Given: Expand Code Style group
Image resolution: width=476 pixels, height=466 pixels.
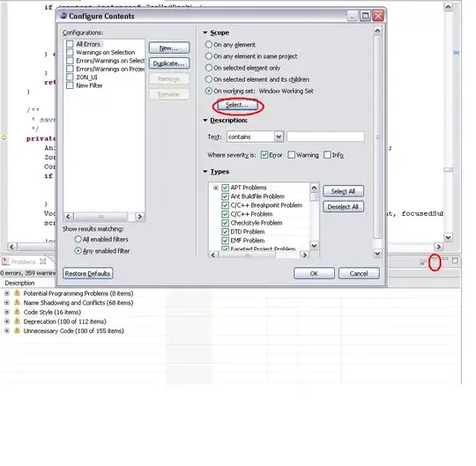Looking at the screenshot, I should coord(7,312).
